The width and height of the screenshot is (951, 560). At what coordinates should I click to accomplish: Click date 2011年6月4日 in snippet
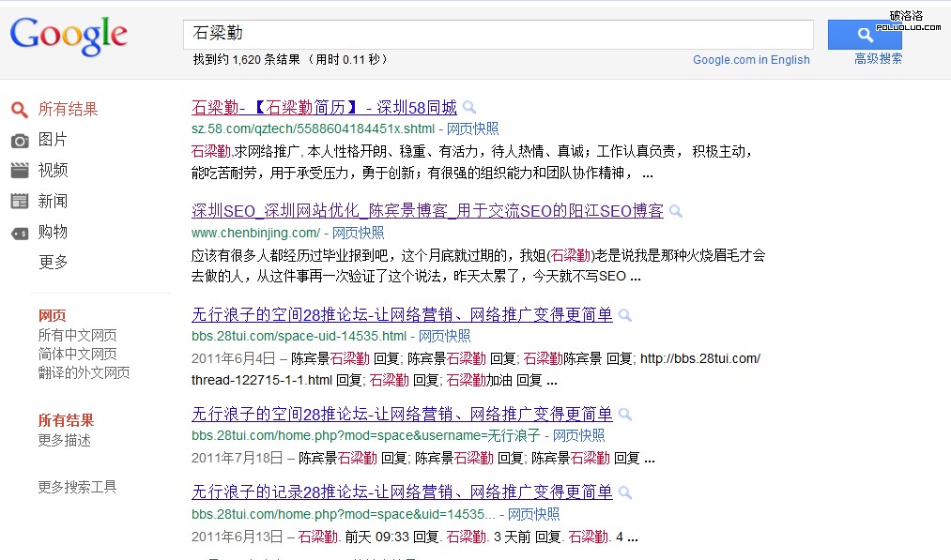coord(234,358)
